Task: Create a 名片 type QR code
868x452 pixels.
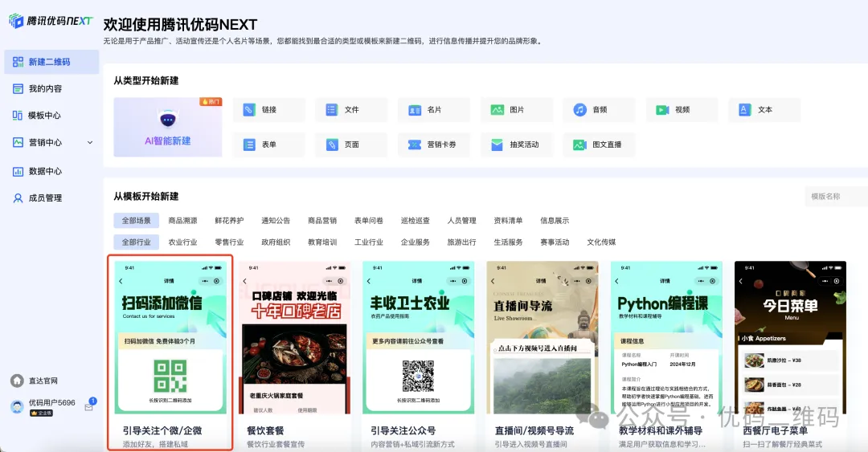Action: pos(434,109)
